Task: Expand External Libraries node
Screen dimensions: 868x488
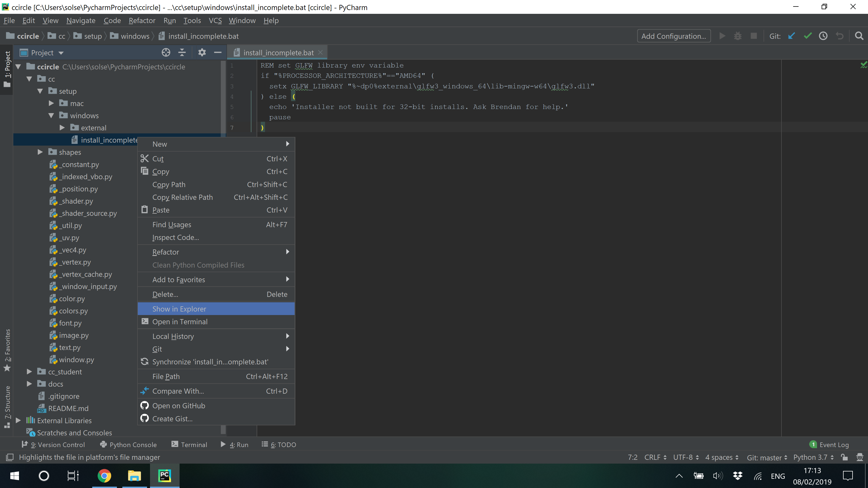Action: pos(18,420)
